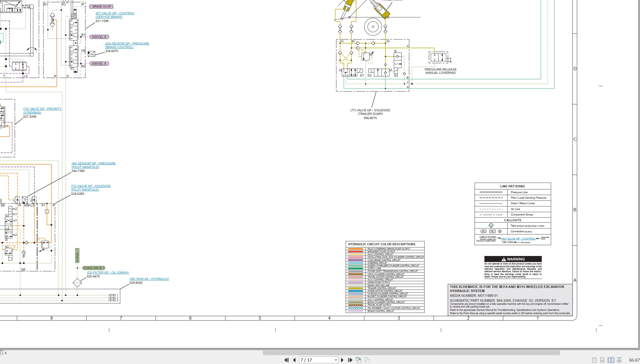This screenshot has height=364, width=640.
Task: Click the WARNING triangle icon
Action: (x=504, y=259)
